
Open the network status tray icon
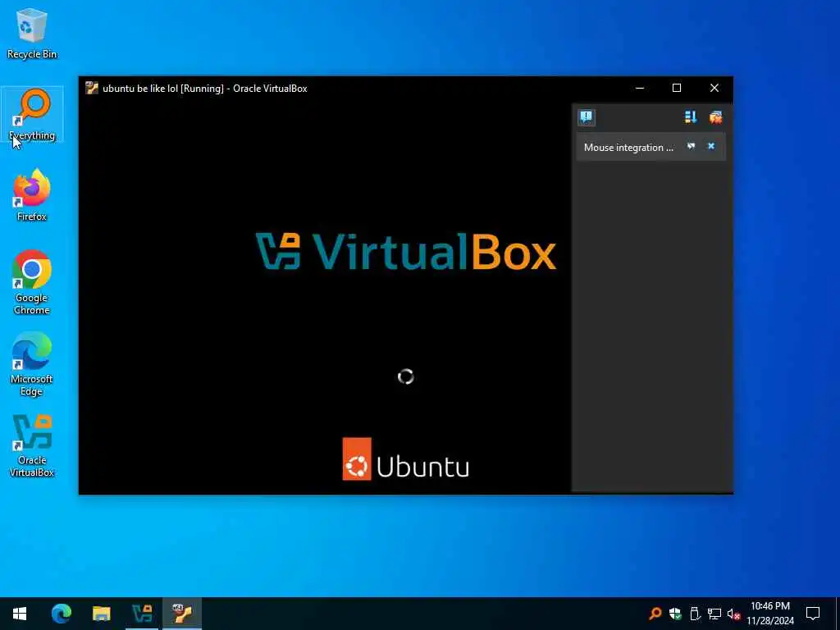[x=714, y=614]
